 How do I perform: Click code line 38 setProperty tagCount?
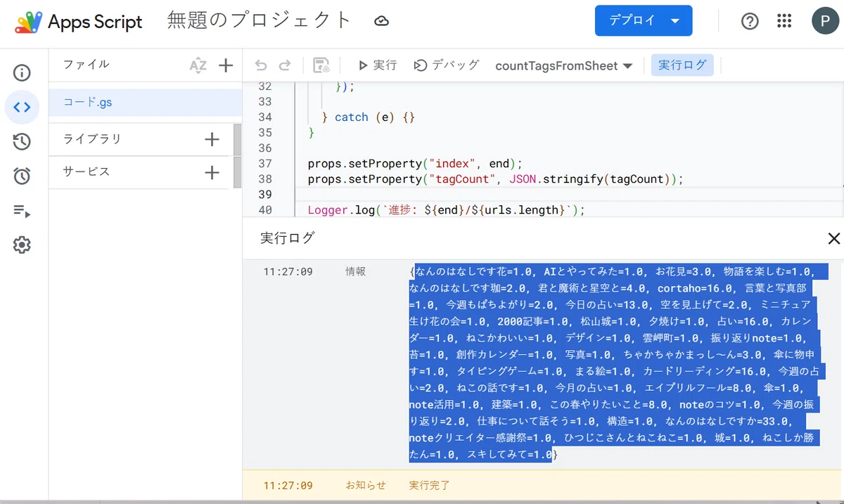click(496, 179)
